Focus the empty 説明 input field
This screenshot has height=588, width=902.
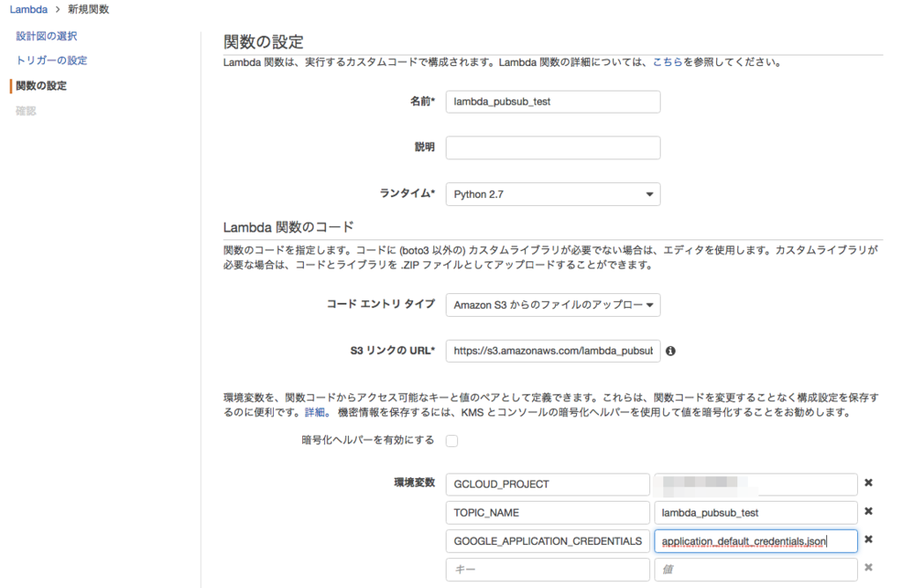[553, 148]
